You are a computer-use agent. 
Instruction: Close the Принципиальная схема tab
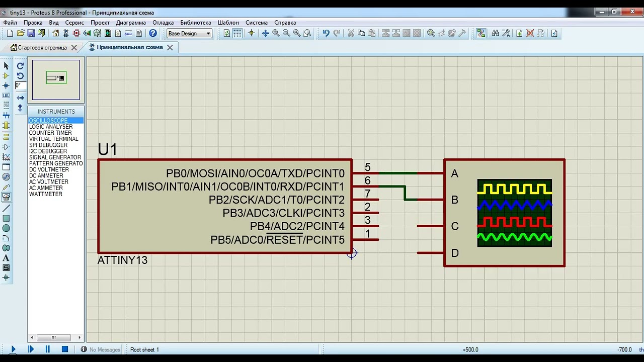tap(170, 48)
